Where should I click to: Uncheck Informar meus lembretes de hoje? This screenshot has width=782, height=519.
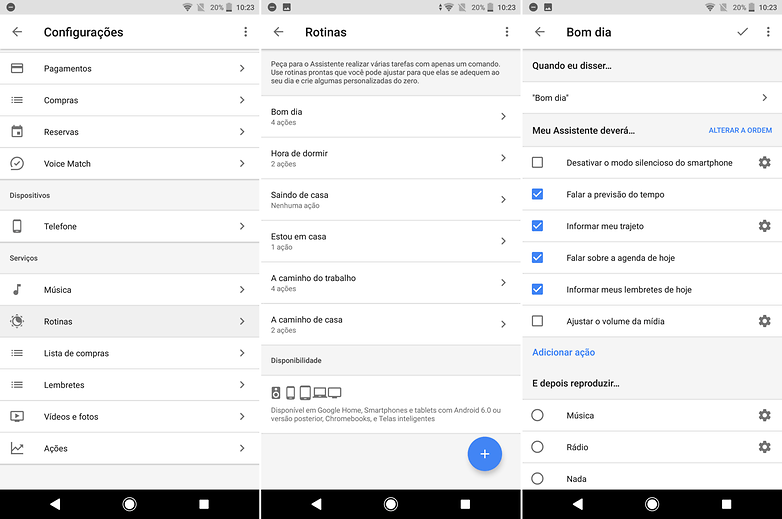coord(537,289)
